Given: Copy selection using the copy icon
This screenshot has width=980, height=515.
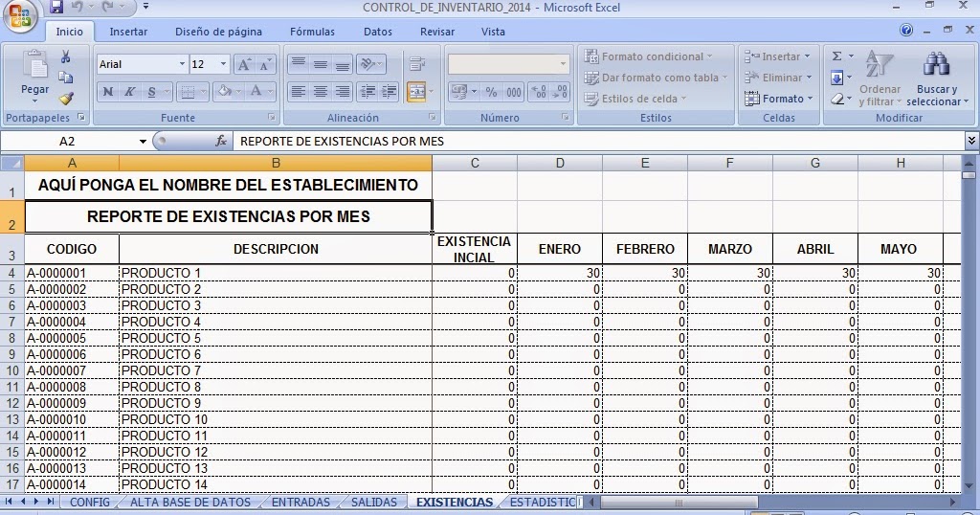Looking at the screenshot, I should (65, 78).
